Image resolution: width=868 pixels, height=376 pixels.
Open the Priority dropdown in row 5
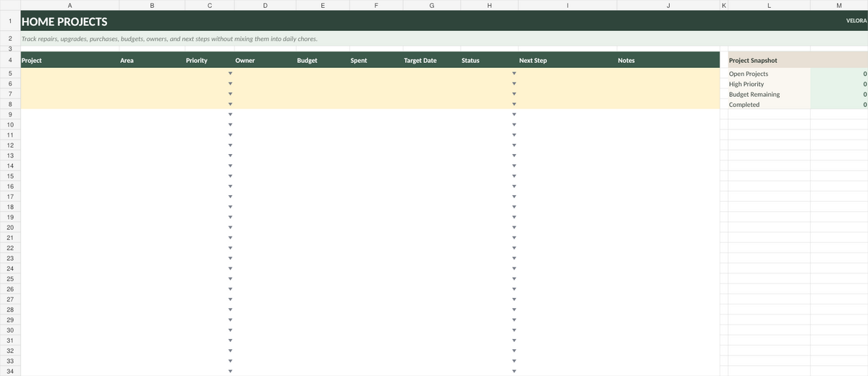[x=230, y=74]
